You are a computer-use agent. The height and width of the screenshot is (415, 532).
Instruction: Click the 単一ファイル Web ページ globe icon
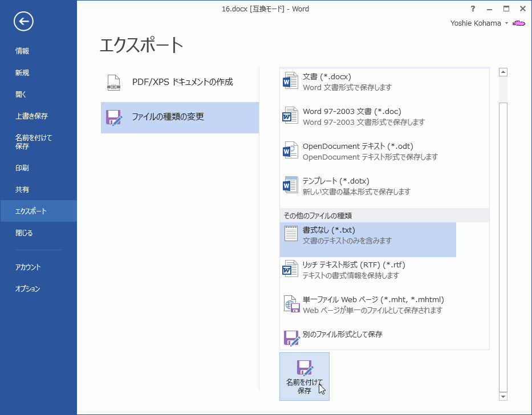click(291, 304)
